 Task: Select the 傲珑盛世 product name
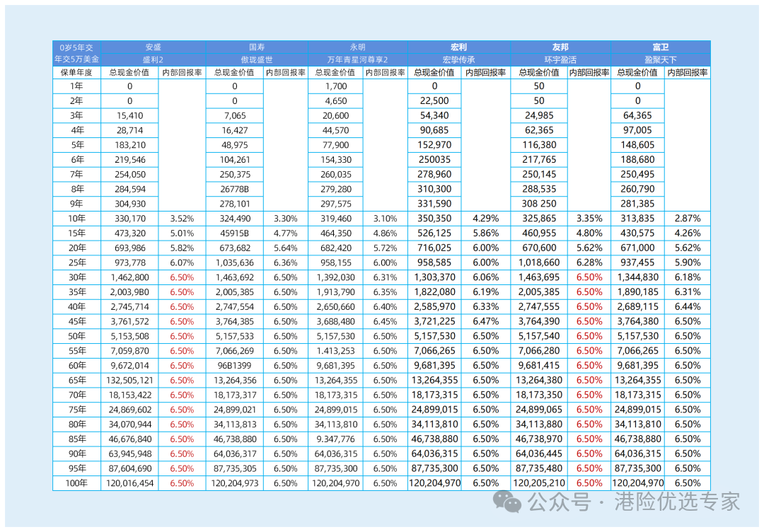[257, 60]
